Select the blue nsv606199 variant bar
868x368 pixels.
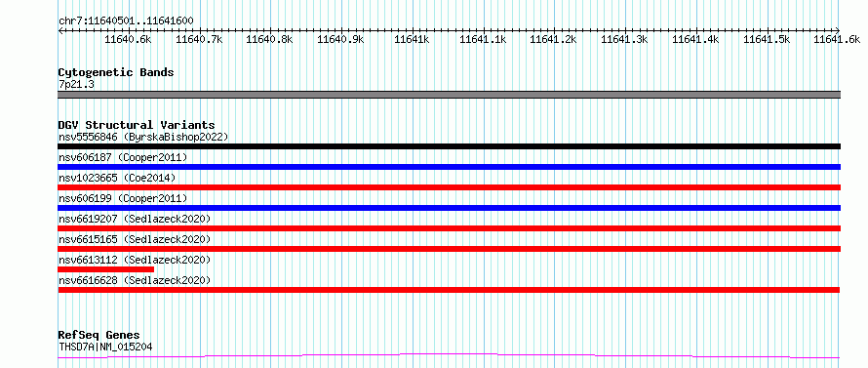449,208
